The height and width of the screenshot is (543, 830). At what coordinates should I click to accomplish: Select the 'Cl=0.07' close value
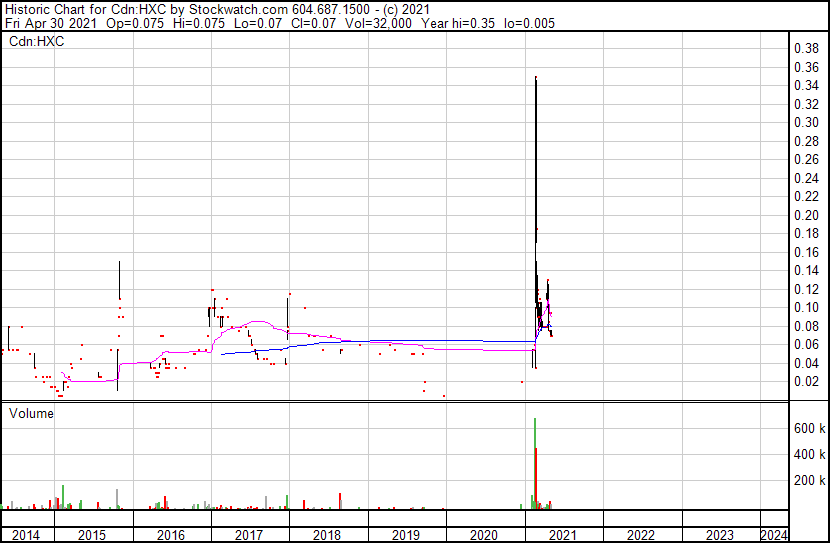[x=313, y=23]
